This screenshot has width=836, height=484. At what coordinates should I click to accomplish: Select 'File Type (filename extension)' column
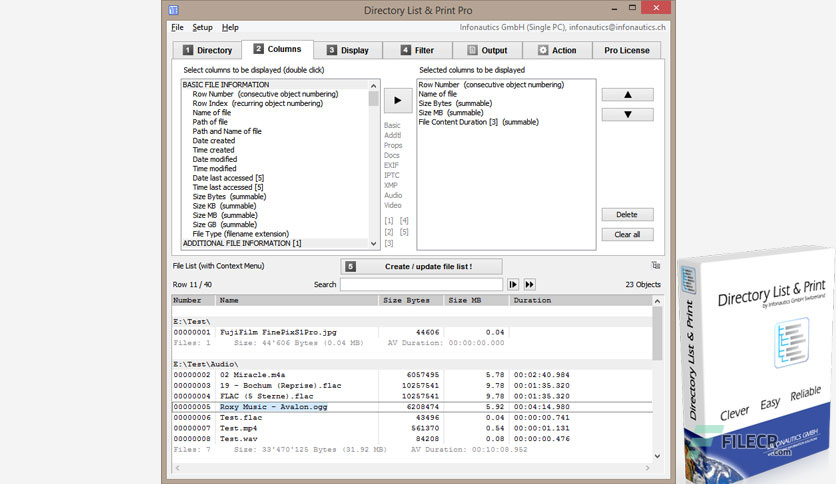click(x=241, y=234)
